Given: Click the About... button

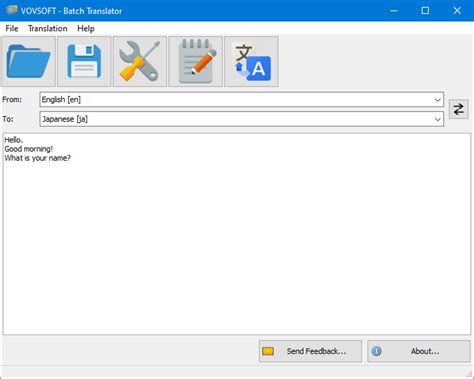Looking at the screenshot, I should coord(419,351).
